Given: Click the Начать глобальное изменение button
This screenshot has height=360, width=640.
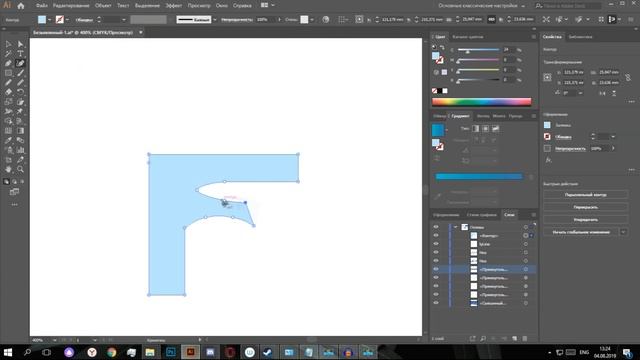Looking at the screenshot, I should 581,232.
